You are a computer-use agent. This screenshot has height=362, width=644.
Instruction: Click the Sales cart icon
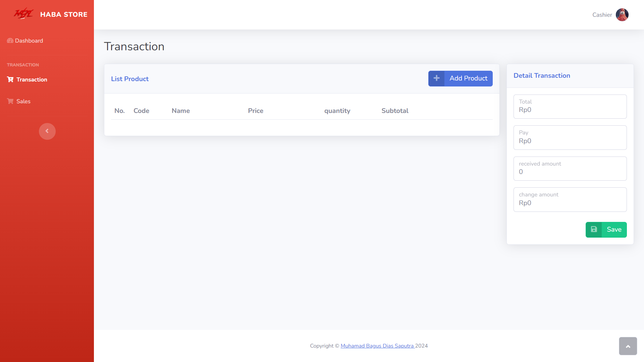(10, 101)
